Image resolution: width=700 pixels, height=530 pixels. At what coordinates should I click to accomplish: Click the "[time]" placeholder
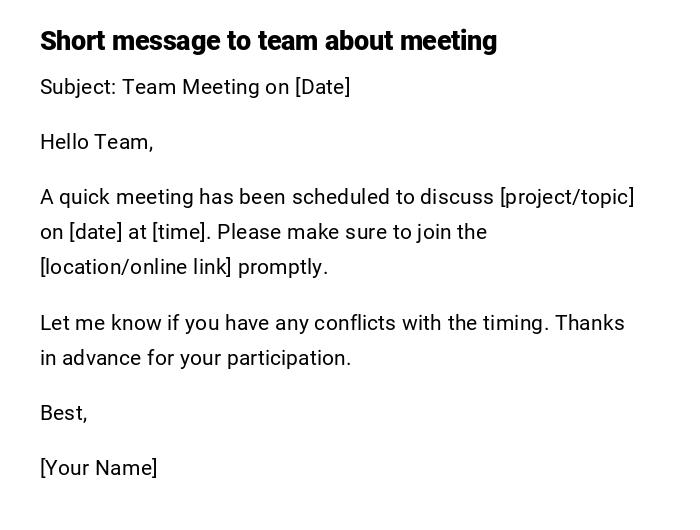180,232
